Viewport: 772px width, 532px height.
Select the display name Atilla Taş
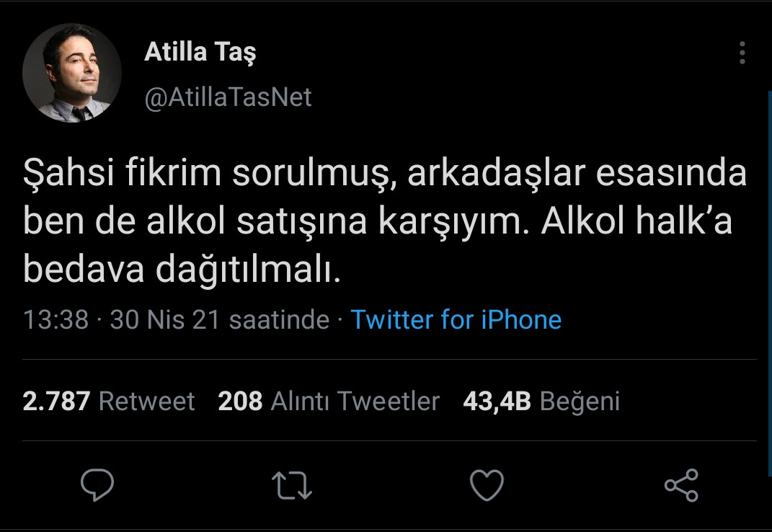tap(199, 50)
